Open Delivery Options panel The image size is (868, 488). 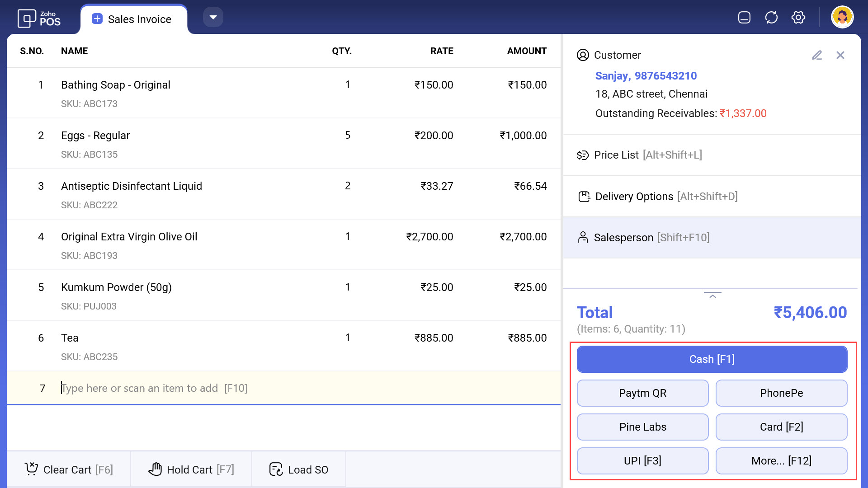(658, 197)
